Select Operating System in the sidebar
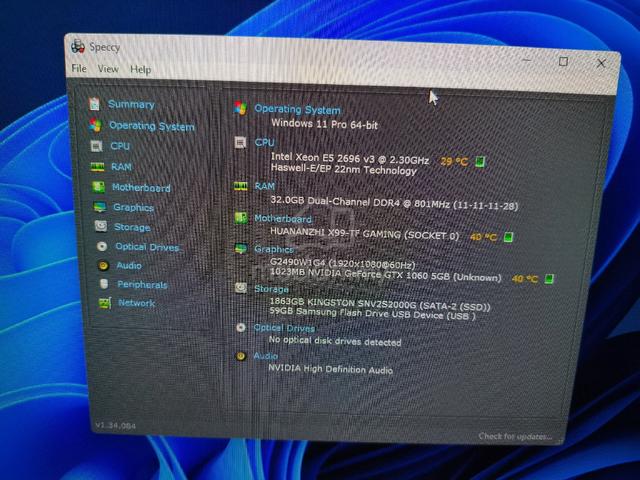Screen dimensions: 640x480 pos(152,126)
